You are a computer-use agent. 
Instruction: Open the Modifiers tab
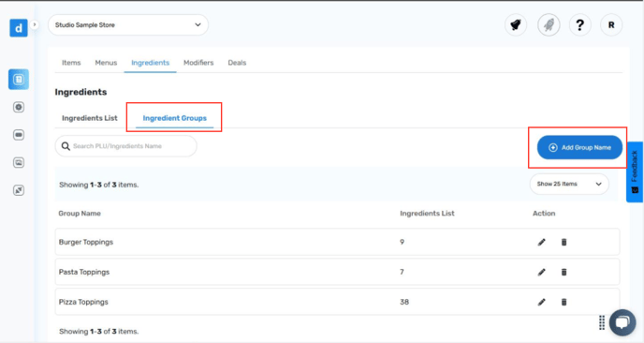pyautogui.click(x=198, y=63)
